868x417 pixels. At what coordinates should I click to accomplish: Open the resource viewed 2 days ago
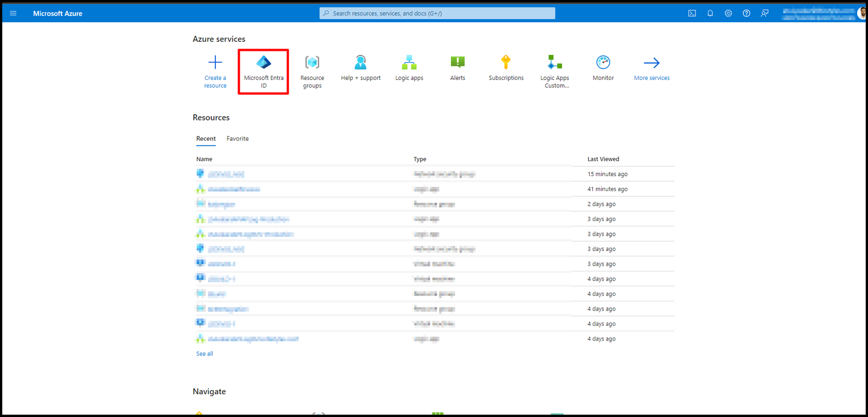(221, 205)
